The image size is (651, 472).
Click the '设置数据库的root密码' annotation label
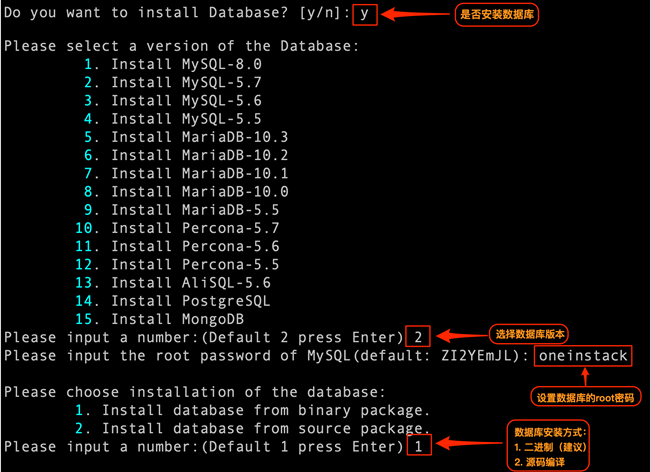[587, 397]
